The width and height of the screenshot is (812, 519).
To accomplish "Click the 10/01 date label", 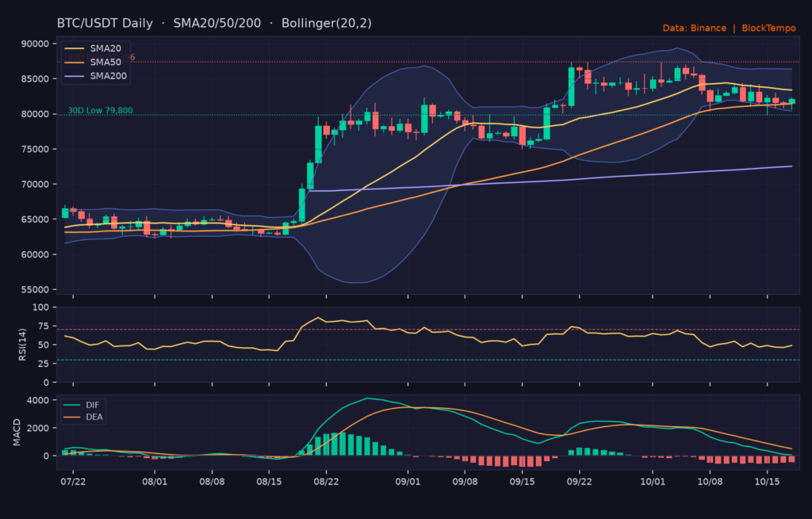I will coord(653,482).
